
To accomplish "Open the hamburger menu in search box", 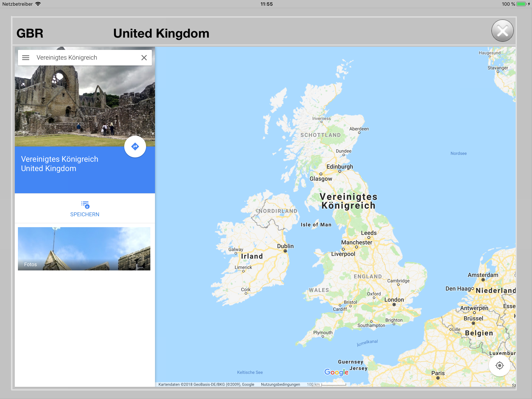I will click(x=26, y=58).
